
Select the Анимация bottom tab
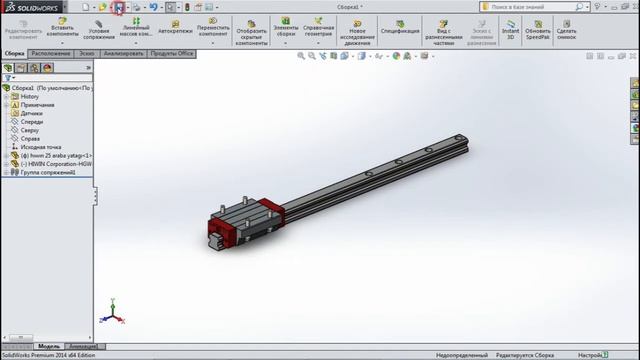pyautogui.click(x=83, y=346)
